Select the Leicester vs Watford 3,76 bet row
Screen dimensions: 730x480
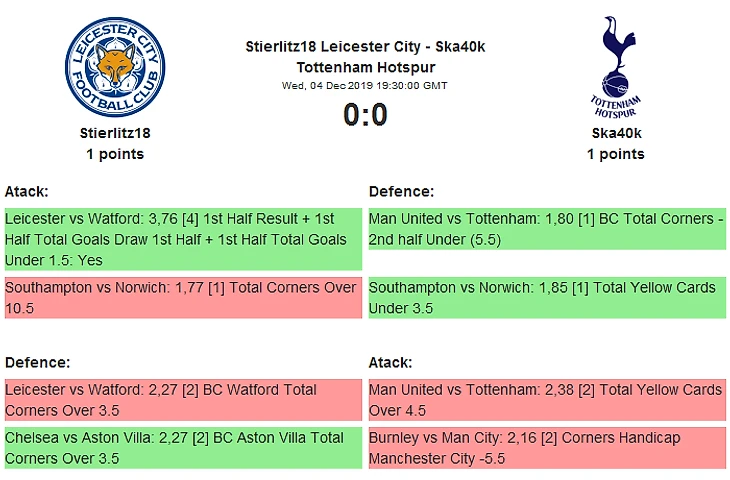coord(182,239)
